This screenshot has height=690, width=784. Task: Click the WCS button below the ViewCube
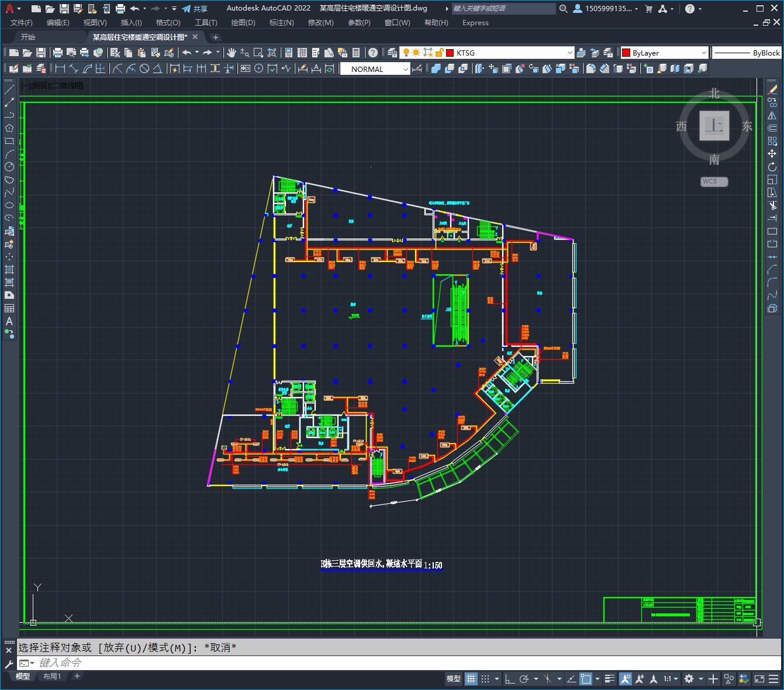[714, 181]
